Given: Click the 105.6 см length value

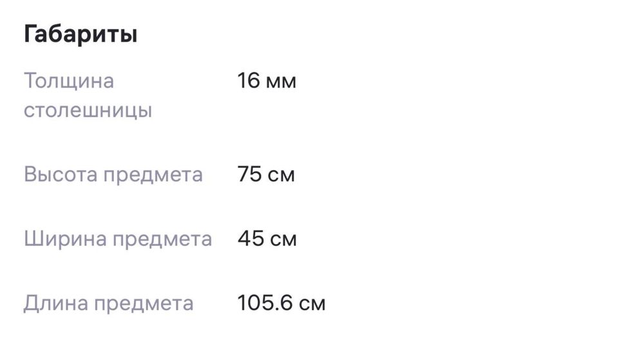Looking at the screenshot, I should 281,304.
